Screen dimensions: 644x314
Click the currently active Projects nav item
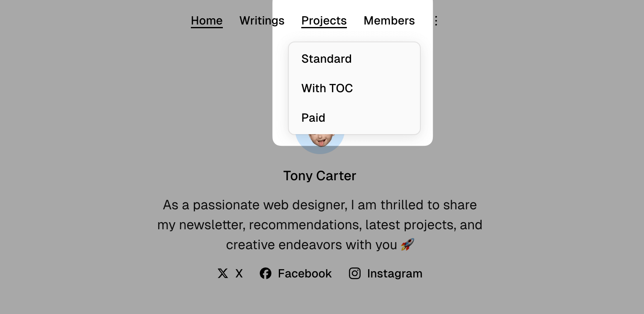click(324, 20)
